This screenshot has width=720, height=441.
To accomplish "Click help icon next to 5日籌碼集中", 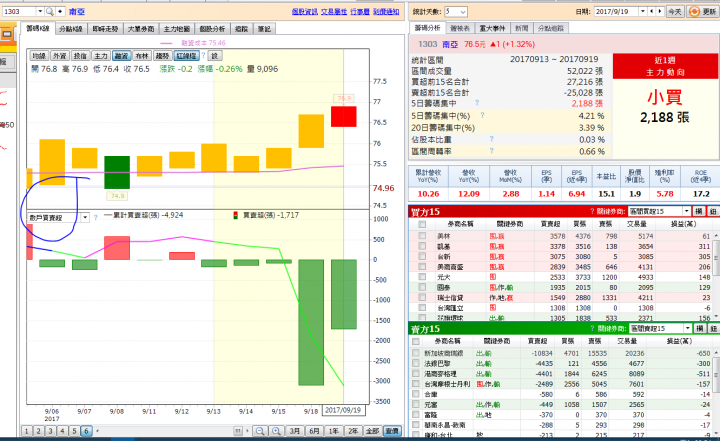I will point(477,103).
